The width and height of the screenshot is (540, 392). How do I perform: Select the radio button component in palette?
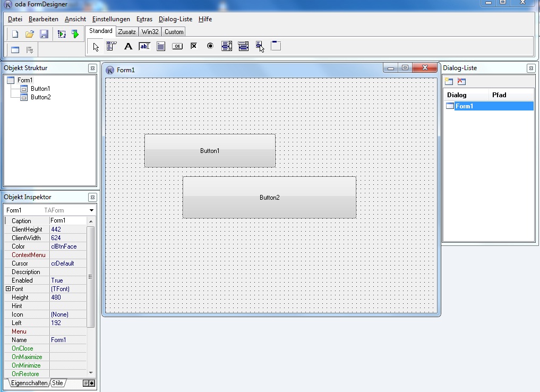[x=210, y=46]
